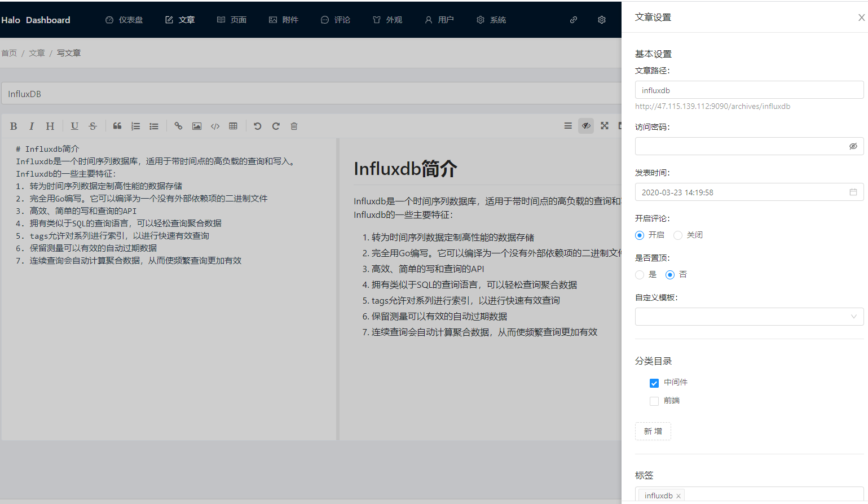This screenshot has width=868, height=504.
Task: Apply underline formatting
Action: (74, 126)
